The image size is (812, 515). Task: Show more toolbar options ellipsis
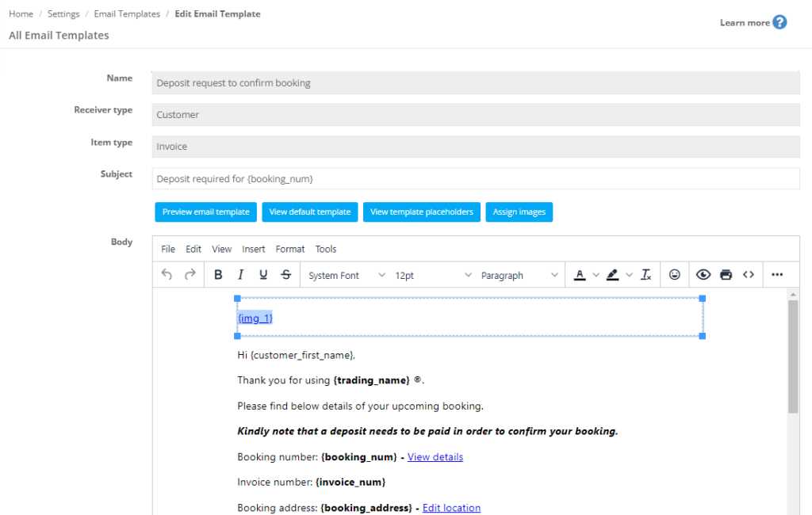[777, 274]
